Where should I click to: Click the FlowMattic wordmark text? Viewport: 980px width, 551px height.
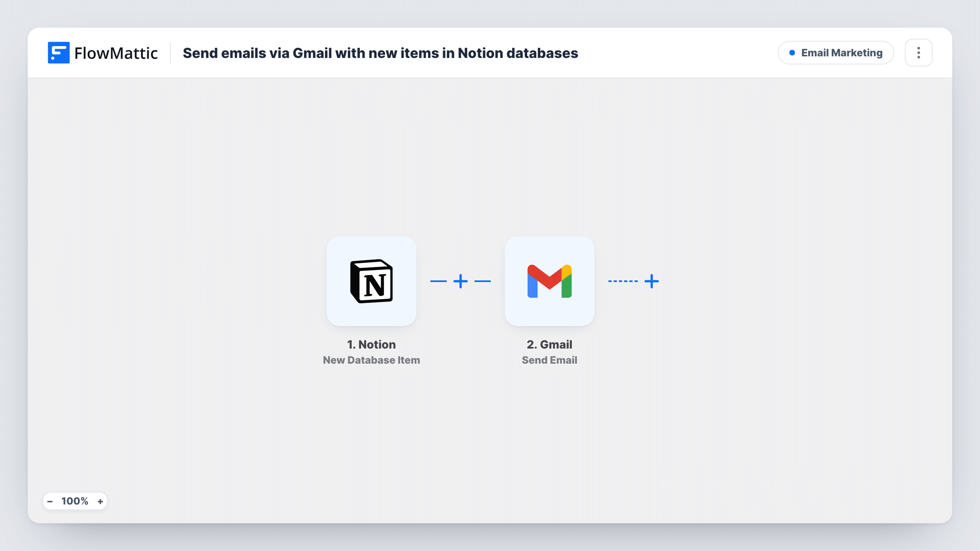tap(116, 53)
